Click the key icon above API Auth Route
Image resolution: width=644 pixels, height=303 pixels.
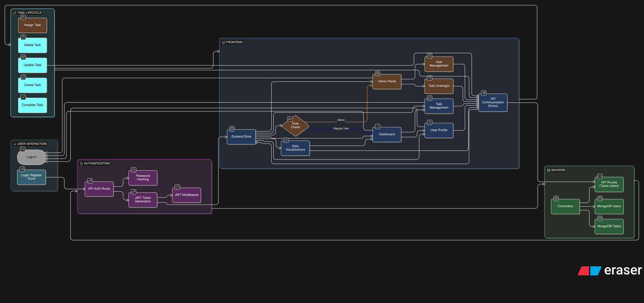(x=90, y=181)
